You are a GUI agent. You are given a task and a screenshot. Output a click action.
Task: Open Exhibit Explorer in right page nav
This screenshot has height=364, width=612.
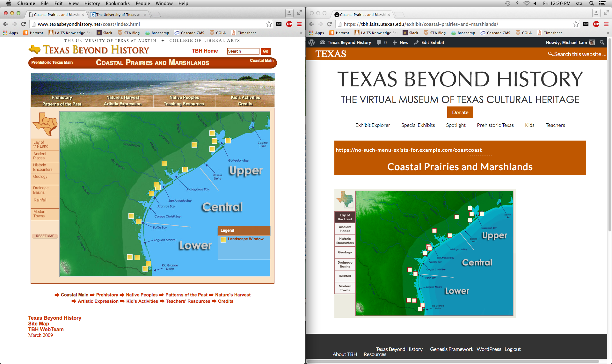coord(373,125)
